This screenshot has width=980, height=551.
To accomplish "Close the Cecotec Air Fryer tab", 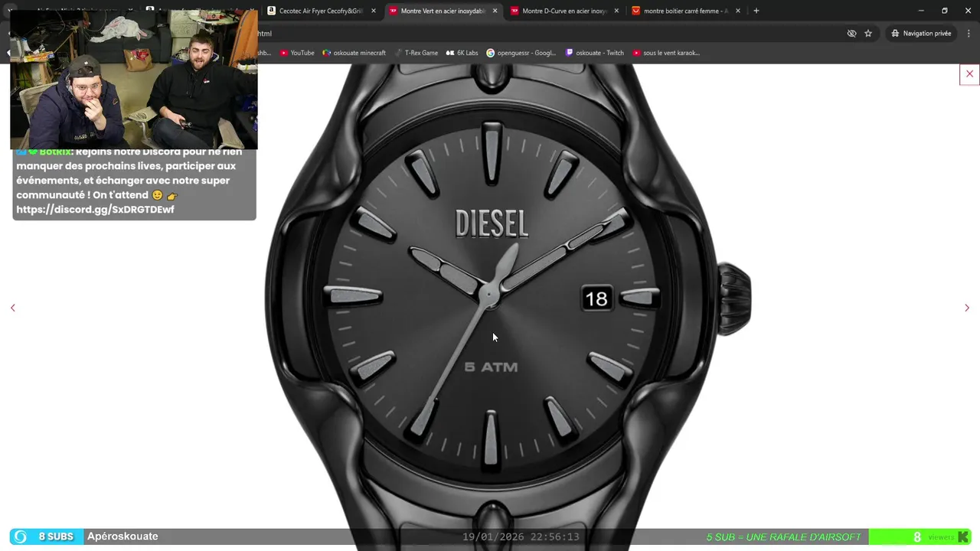I will tap(374, 11).
